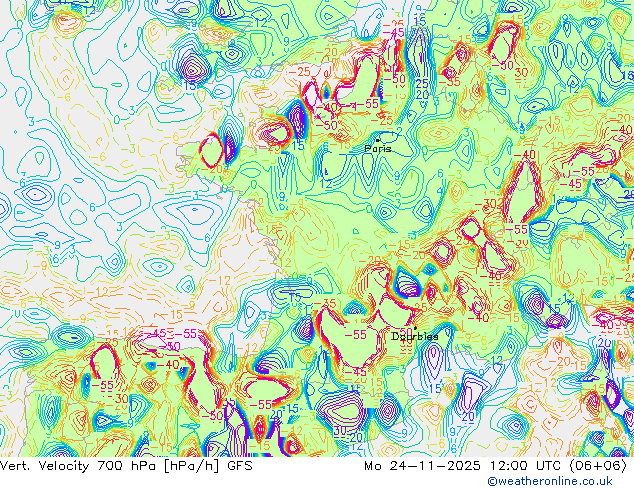Click the Paris city label
The image size is (634, 490).
(x=378, y=149)
